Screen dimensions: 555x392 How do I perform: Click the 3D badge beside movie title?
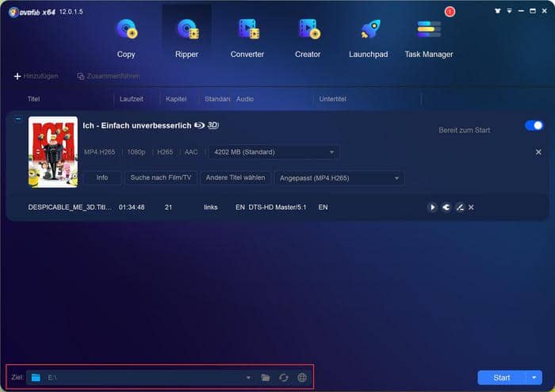[212, 125]
